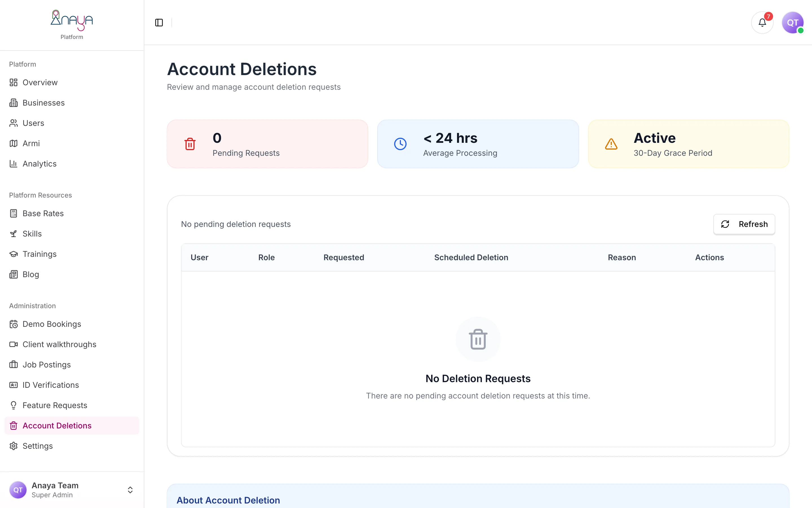The width and height of the screenshot is (812, 508).
Task: Click the Base Rates calculator icon
Action: click(14, 213)
